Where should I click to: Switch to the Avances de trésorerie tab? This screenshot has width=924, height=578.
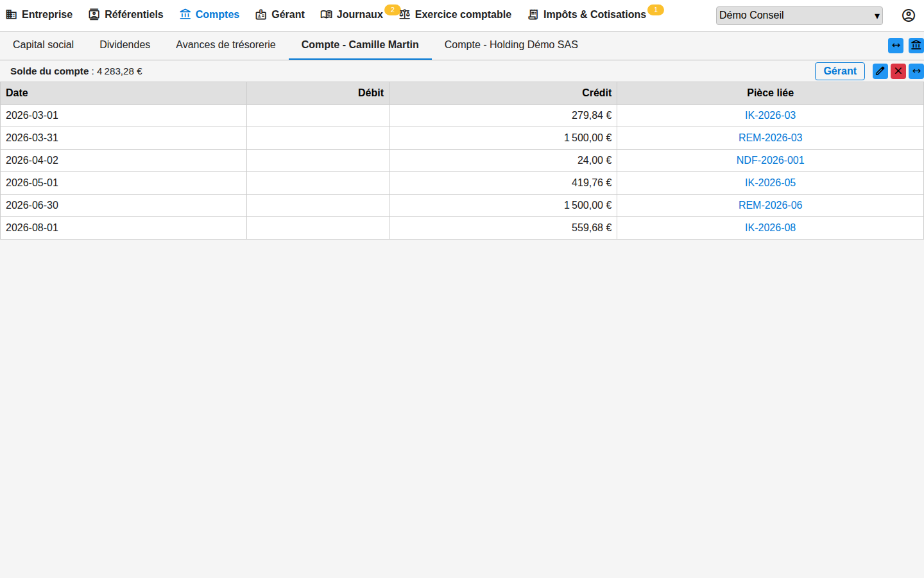(226, 45)
